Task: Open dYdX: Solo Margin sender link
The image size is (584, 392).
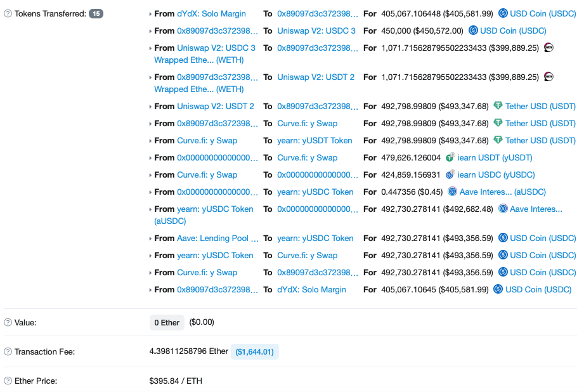Action: (211, 14)
